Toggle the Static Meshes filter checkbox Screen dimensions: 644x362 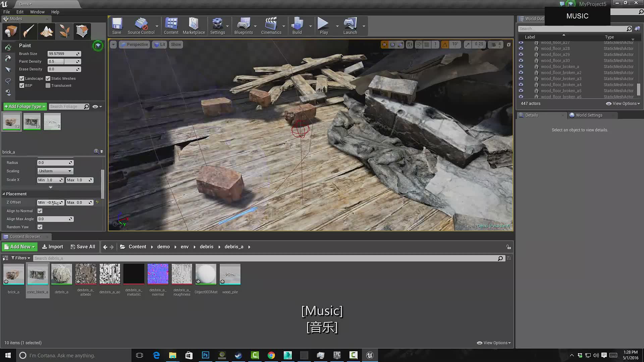point(48,78)
